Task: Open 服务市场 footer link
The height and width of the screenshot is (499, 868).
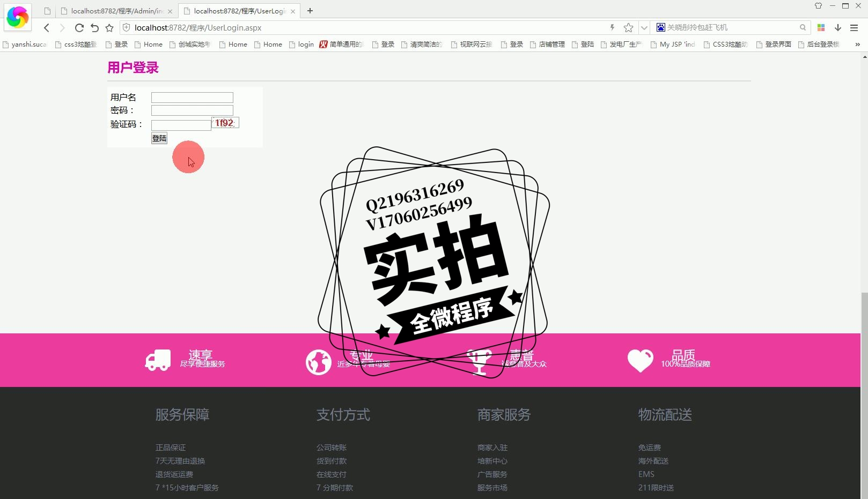Action: [x=492, y=488]
